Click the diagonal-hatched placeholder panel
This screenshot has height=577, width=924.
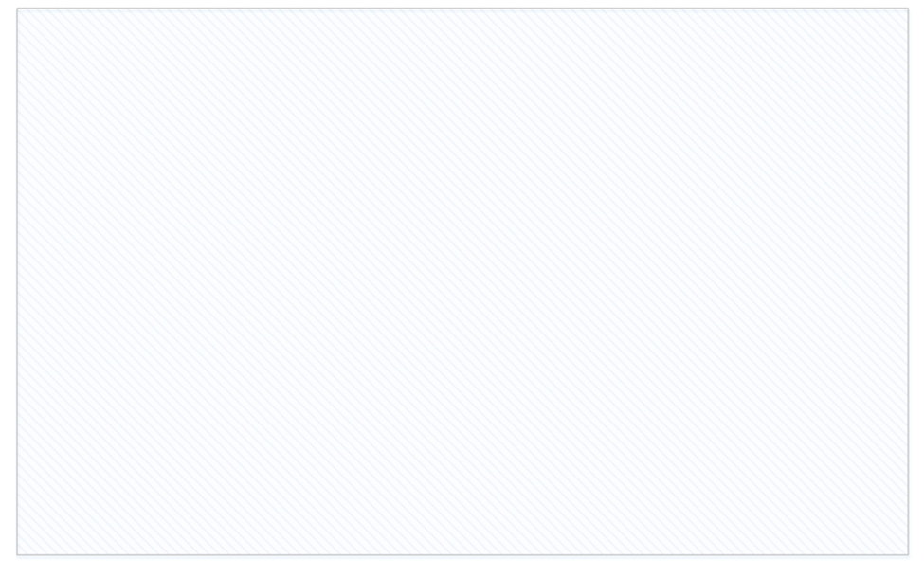tap(462, 281)
